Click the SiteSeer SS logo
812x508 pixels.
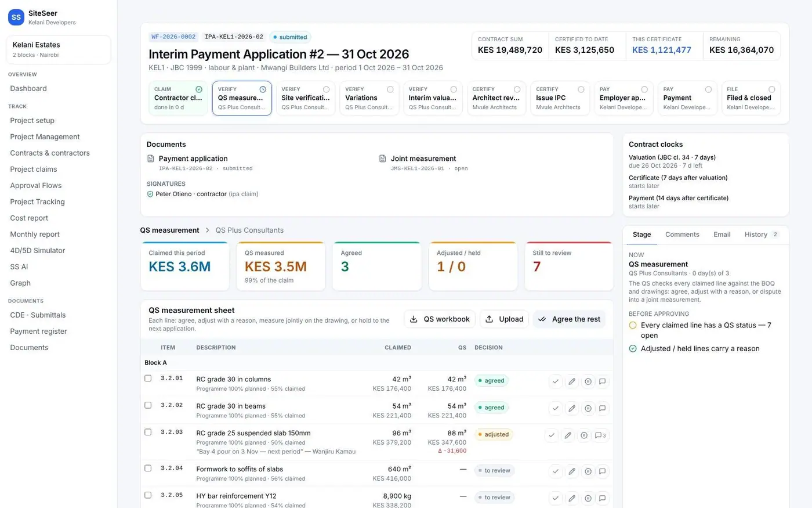(16, 17)
